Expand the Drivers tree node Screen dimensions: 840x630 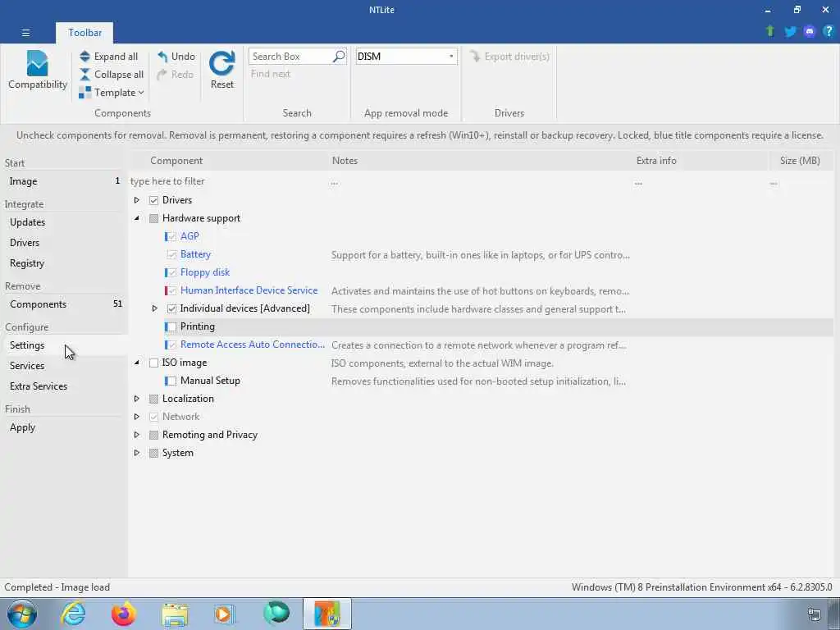[x=137, y=200]
